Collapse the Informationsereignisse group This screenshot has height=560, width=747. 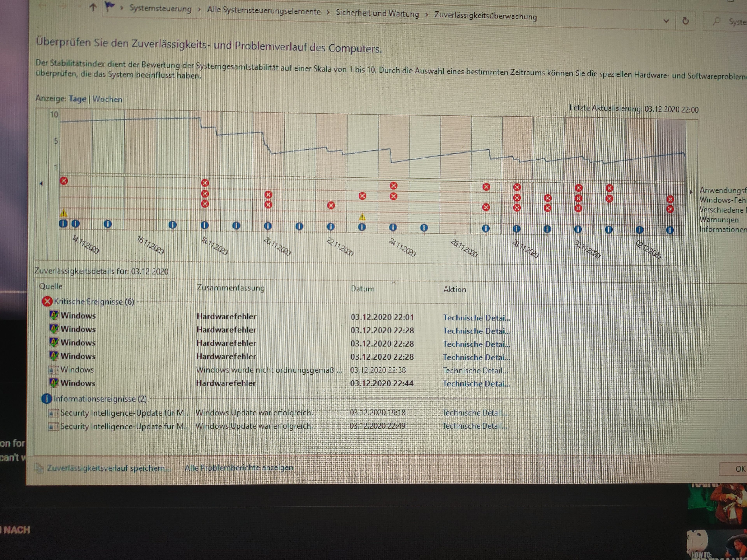click(100, 399)
